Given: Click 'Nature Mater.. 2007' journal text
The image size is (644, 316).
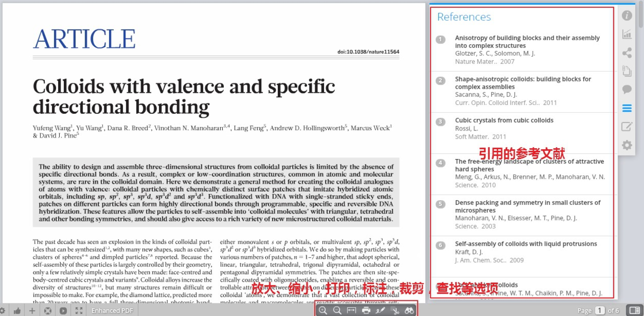Looking at the screenshot, I should click(x=485, y=62).
